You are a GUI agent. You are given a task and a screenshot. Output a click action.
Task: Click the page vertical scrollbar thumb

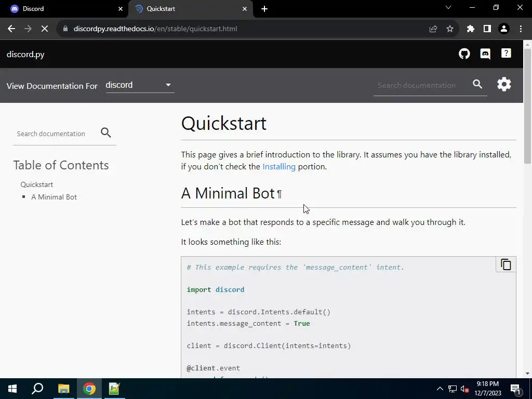[528, 105]
